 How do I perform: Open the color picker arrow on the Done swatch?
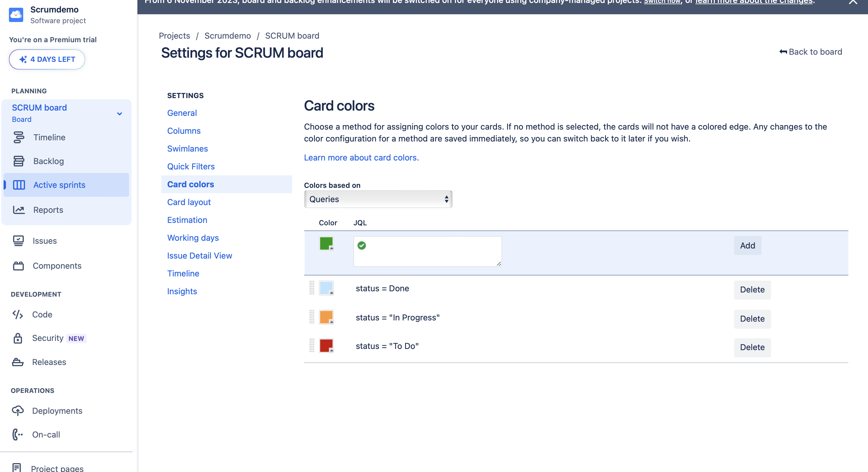[332, 293]
